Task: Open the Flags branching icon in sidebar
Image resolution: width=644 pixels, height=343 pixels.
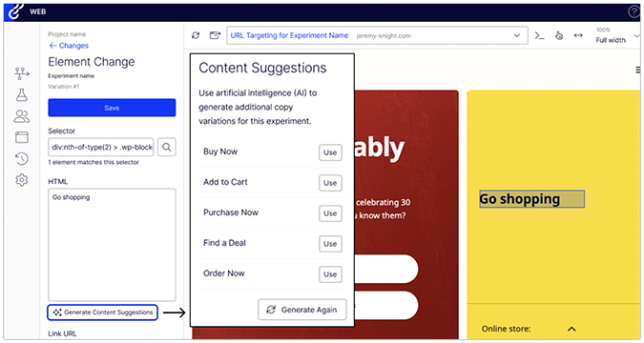Action: coord(22,73)
